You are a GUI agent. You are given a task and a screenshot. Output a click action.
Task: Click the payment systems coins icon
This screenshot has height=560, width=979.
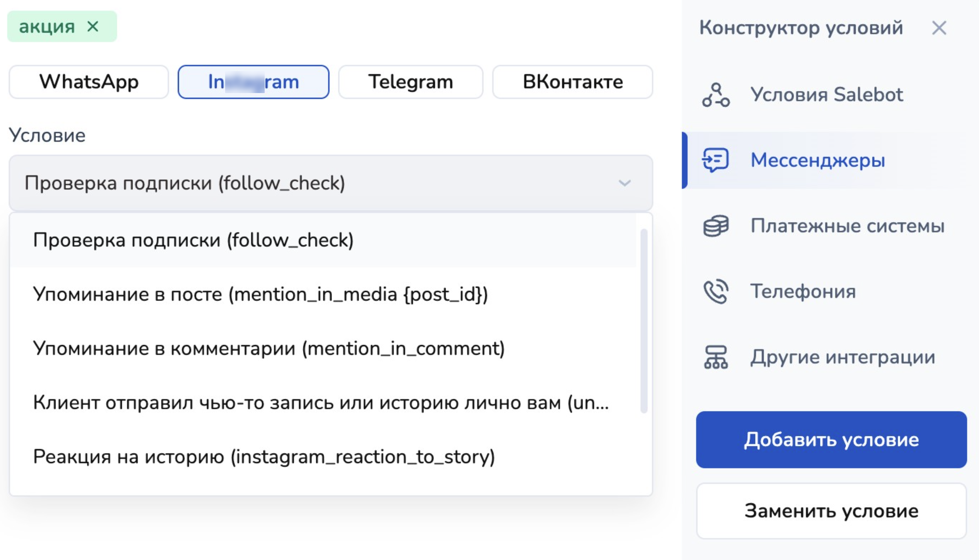[x=716, y=226]
